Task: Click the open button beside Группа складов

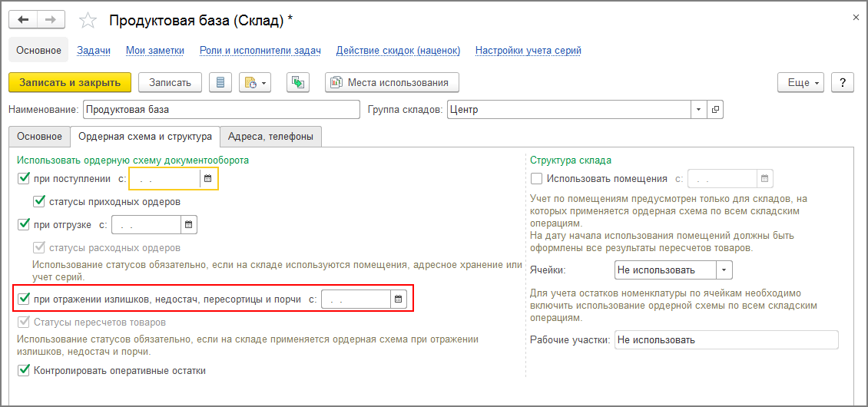Action: (715, 110)
